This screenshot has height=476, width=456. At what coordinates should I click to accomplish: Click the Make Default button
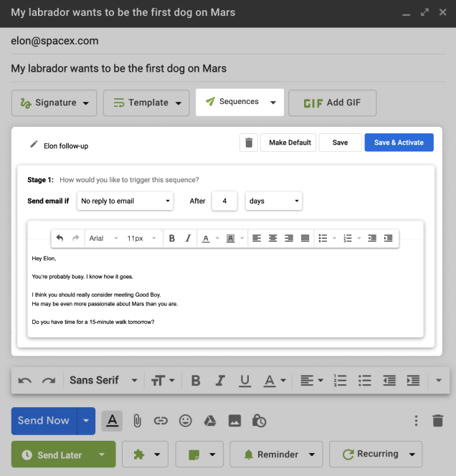point(290,143)
